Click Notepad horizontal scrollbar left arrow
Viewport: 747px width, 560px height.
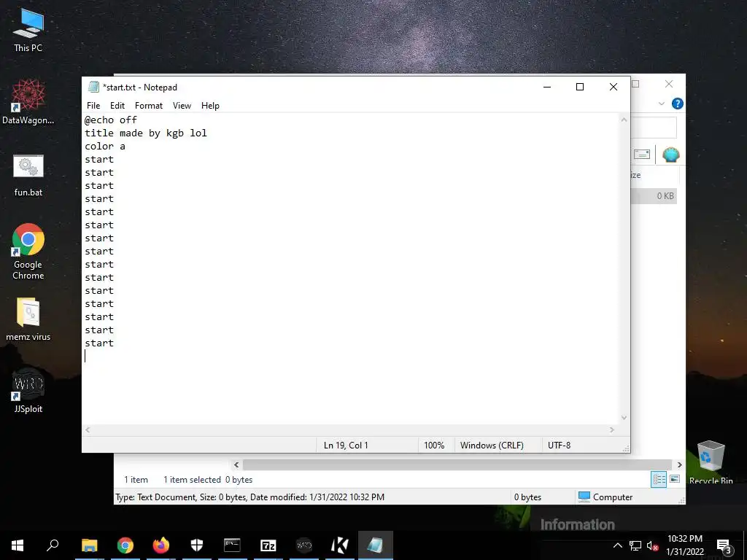(x=88, y=429)
